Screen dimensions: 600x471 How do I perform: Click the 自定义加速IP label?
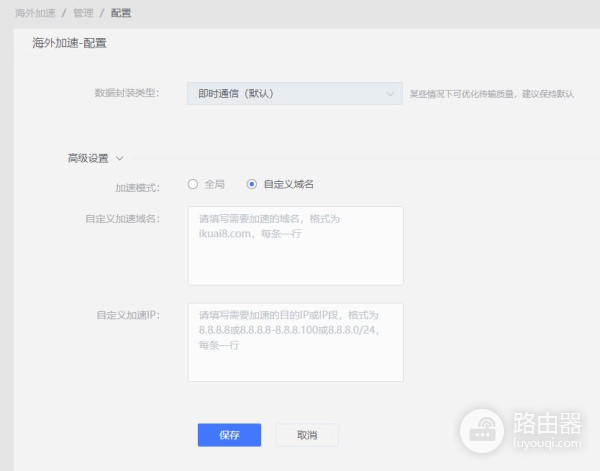(128, 315)
